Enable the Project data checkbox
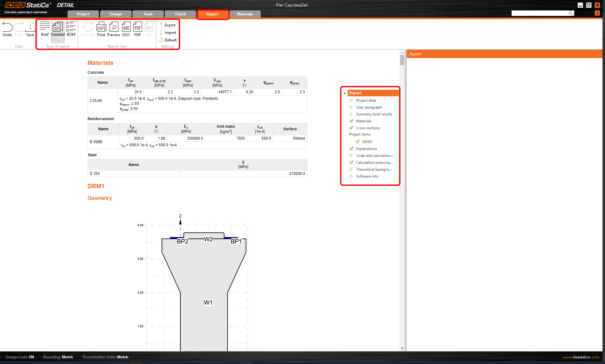The width and height of the screenshot is (605, 364). click(351, 100)
